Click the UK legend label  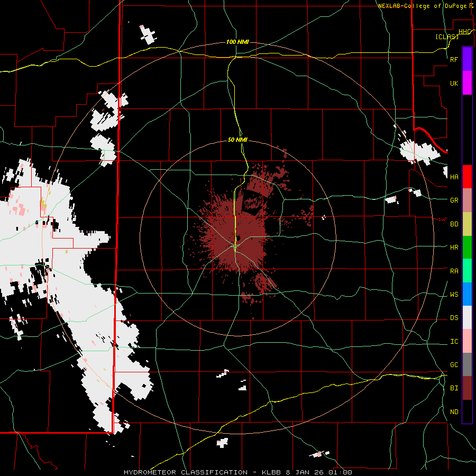coord(454,83)
